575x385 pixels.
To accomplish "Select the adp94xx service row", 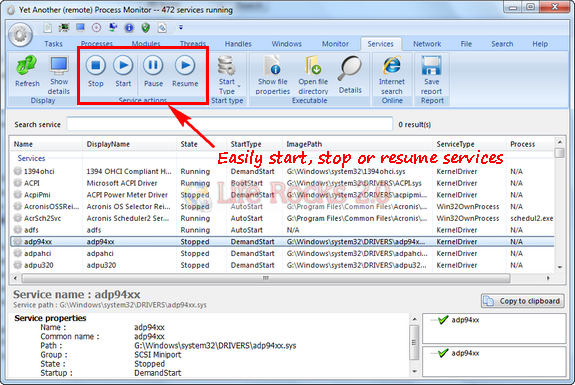I will [282, 242].
